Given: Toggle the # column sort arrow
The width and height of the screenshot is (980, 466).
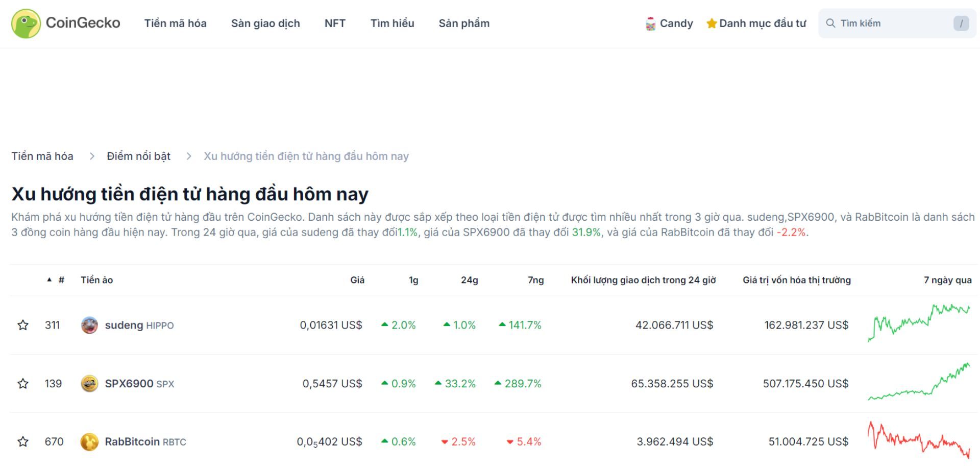Looking at the screenshot, I should (49, 279).
